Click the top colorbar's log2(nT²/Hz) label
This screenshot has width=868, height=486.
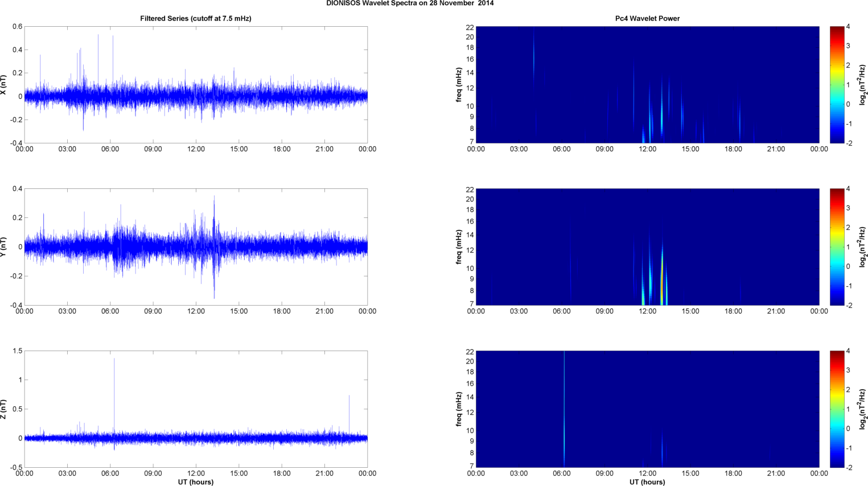[x=863, y=85]
